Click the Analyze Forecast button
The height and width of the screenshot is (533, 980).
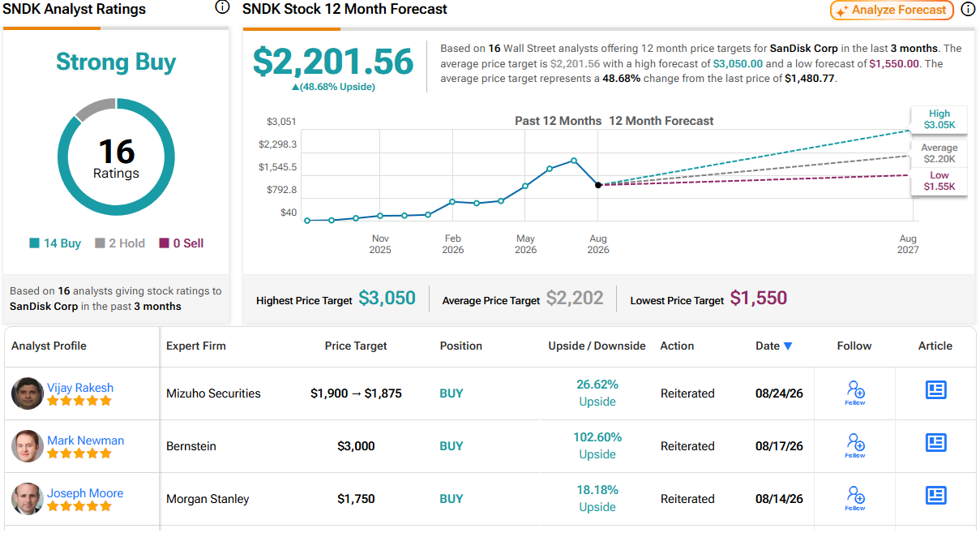[x=892, y=10]
